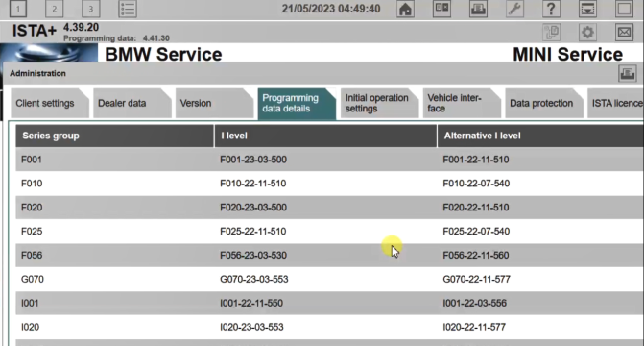
Task: Click the square window icon at top right
Action: coord(624,9)
